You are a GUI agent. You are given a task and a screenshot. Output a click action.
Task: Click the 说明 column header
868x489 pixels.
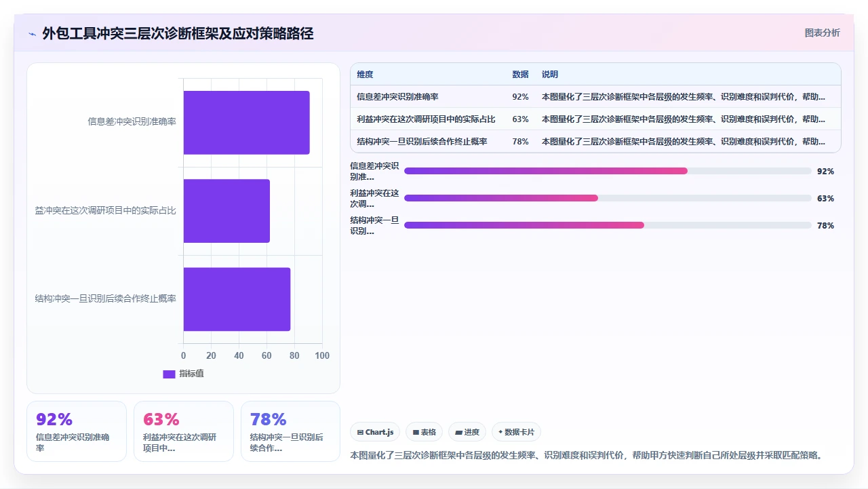[x=550, y=75]
